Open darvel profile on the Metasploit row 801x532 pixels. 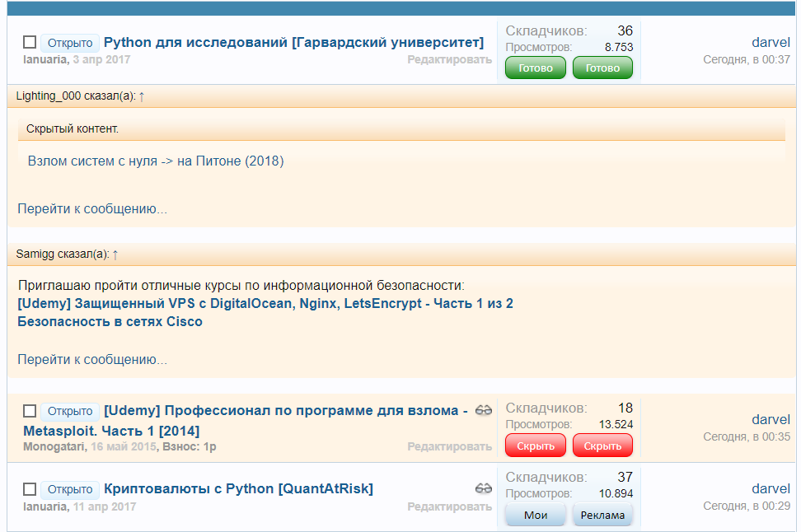pos(771,420)
